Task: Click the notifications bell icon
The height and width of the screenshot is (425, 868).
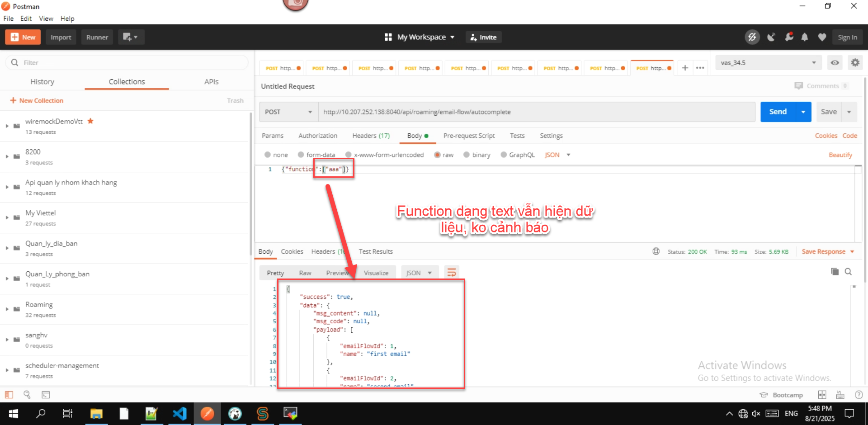Action: [805, 37]
